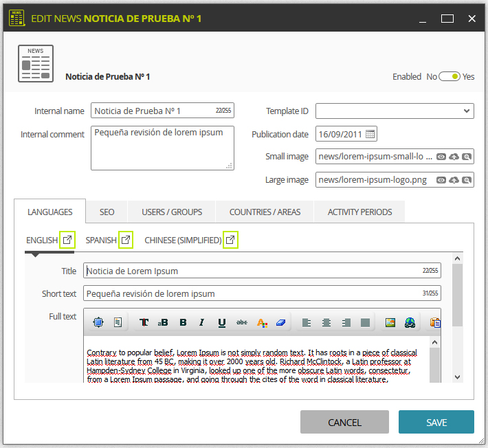Image resolution: width=488 pixels, height=448 pixels.
Task: Click the Bold formatting icon
Action: 183,322
